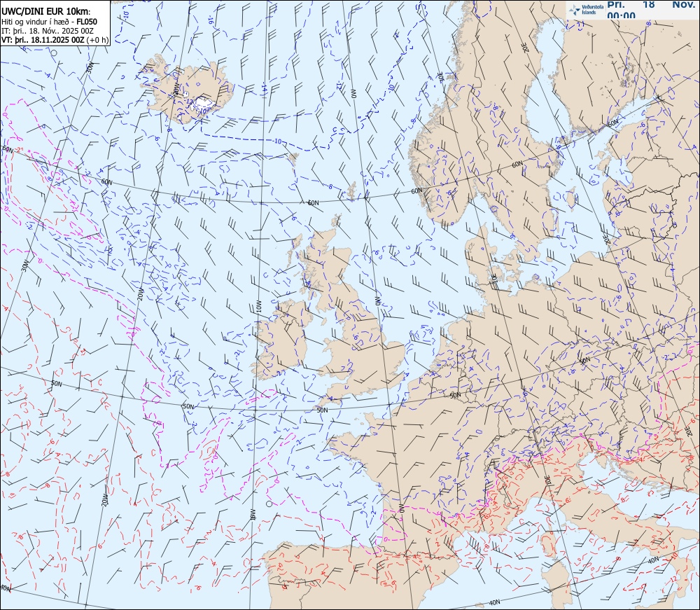Screen dimensions: 700x610
Task: Click the Veðurstofa Íslands logo
Action: coord(584,10)
